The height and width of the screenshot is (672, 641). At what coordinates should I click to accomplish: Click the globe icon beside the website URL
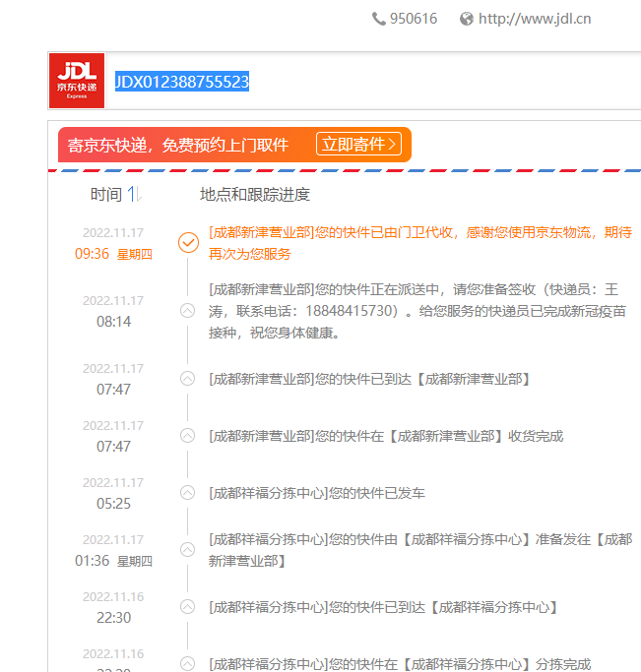tap(467, 19)
